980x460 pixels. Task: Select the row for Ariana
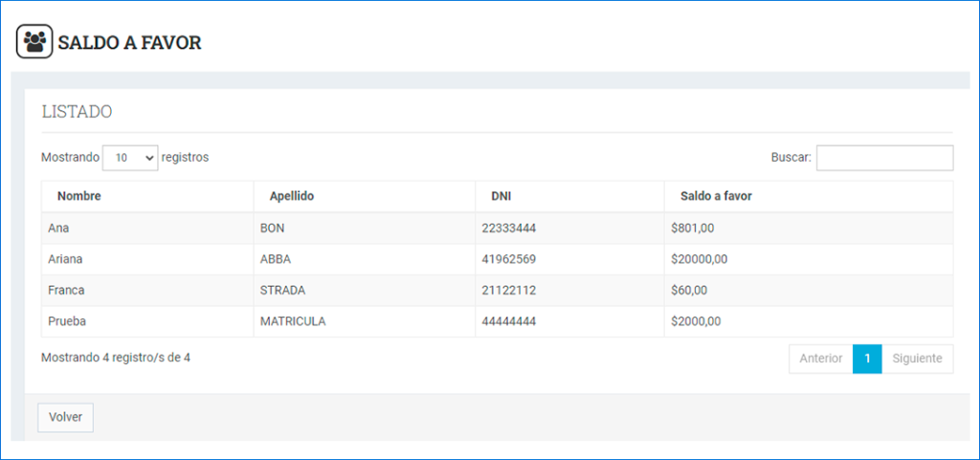pyautogui.click(x=66, y=259)
